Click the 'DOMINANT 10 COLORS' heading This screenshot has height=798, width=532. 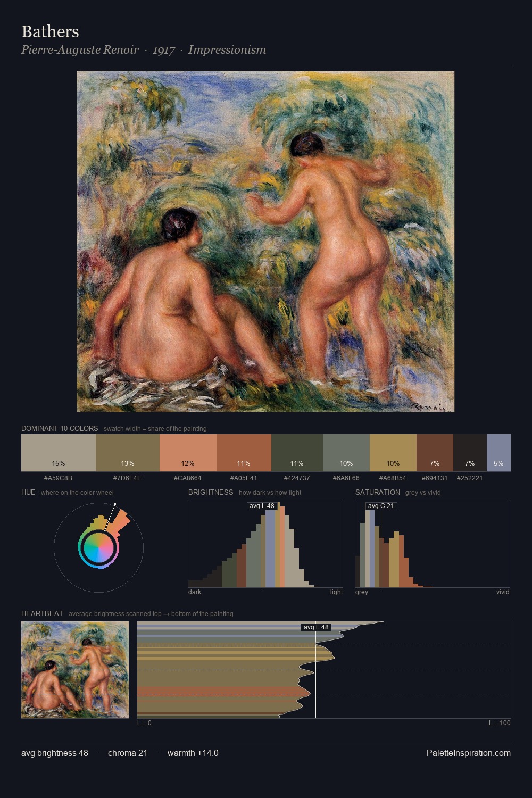pyautogui.click(x=60, y=428)
